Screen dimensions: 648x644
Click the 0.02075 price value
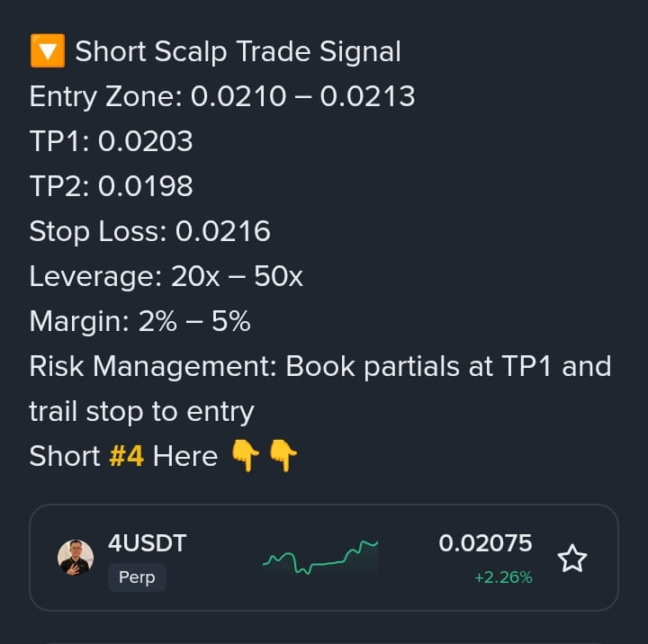[485, 543]
